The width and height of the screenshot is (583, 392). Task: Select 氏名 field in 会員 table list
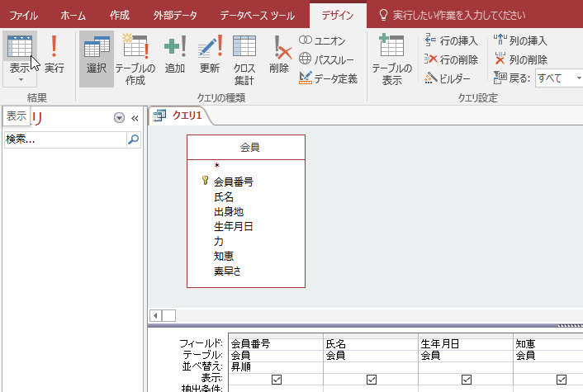click(x=224, y=196)
